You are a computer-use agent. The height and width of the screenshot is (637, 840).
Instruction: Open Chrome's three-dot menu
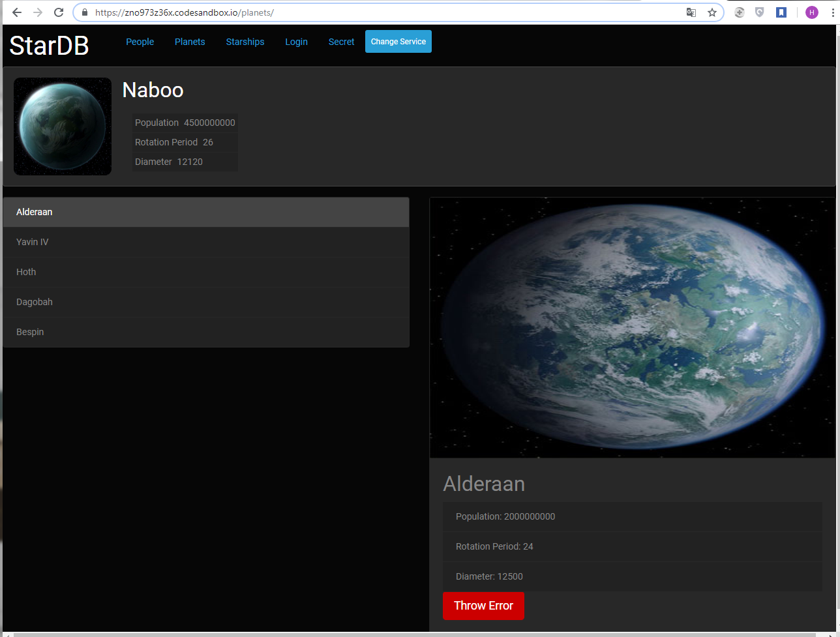click(832, 12)
